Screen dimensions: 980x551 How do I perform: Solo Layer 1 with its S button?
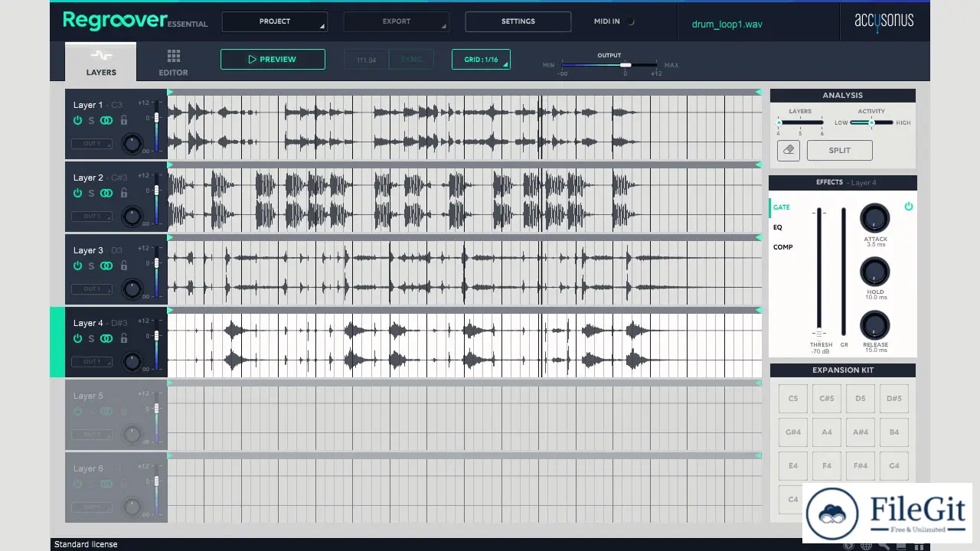pos(91,120)
